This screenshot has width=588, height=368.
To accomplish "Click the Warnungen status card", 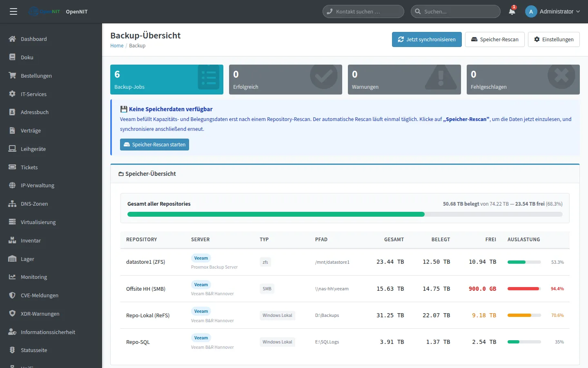I will [404, 79].
